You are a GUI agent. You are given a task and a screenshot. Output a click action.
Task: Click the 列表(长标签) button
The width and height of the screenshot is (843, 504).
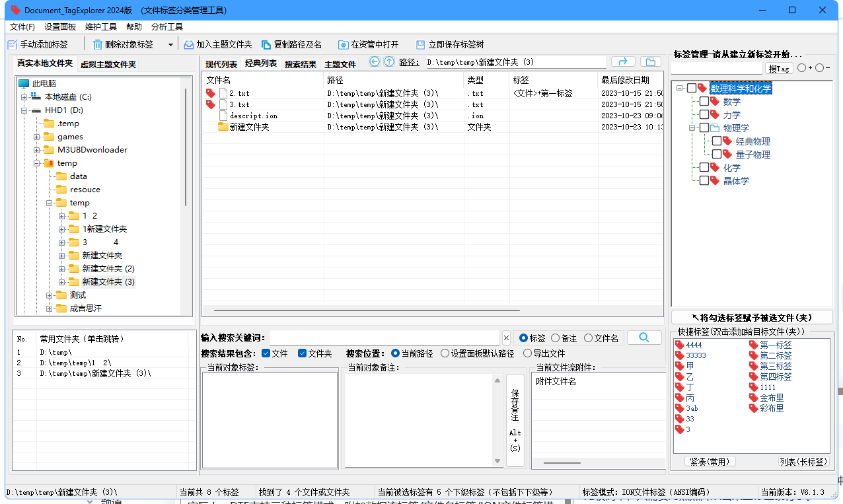(803, 462)
